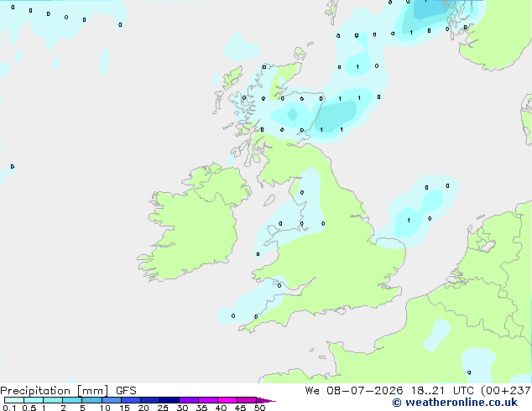Image resolution: width=532 pixels, height=411 pixels.
Task: Click the 'GFS' model label
Action: 126,391
